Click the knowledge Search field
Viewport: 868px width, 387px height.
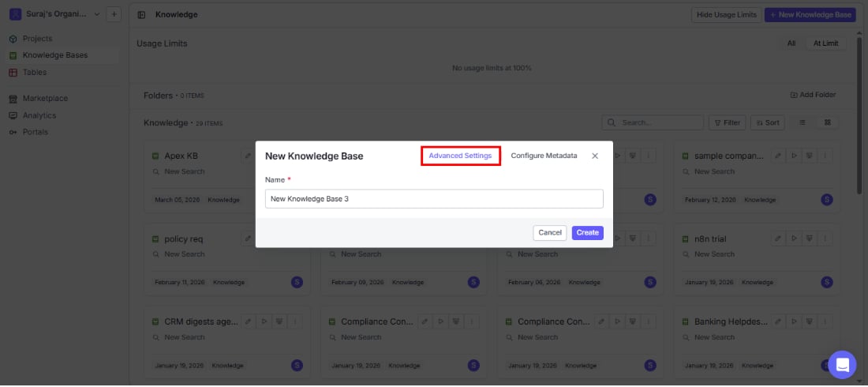(653, 122)
